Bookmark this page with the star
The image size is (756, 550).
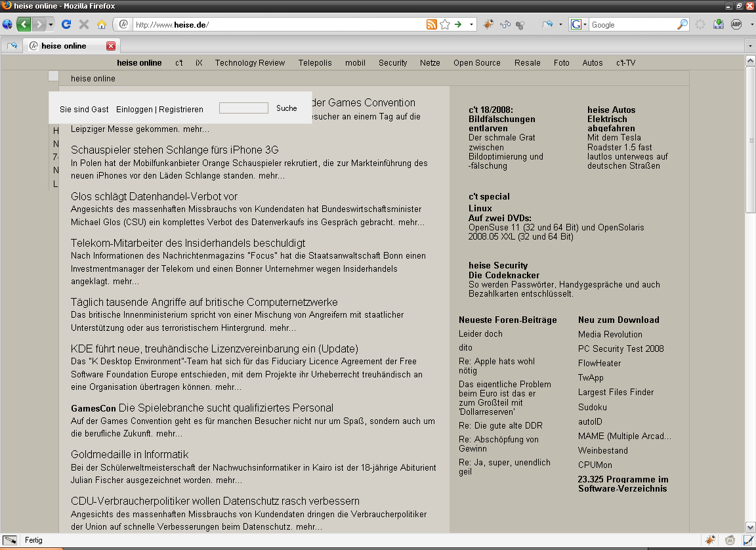445,24
